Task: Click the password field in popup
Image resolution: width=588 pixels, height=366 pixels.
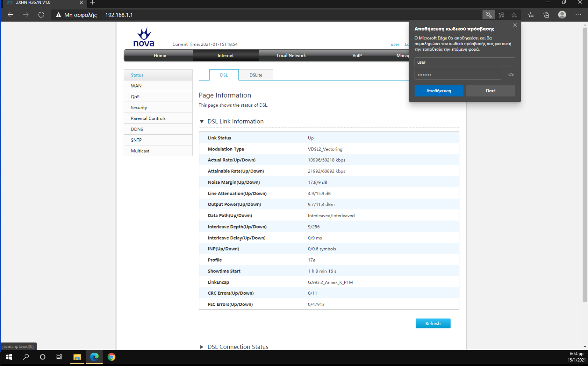Action: 458,75
